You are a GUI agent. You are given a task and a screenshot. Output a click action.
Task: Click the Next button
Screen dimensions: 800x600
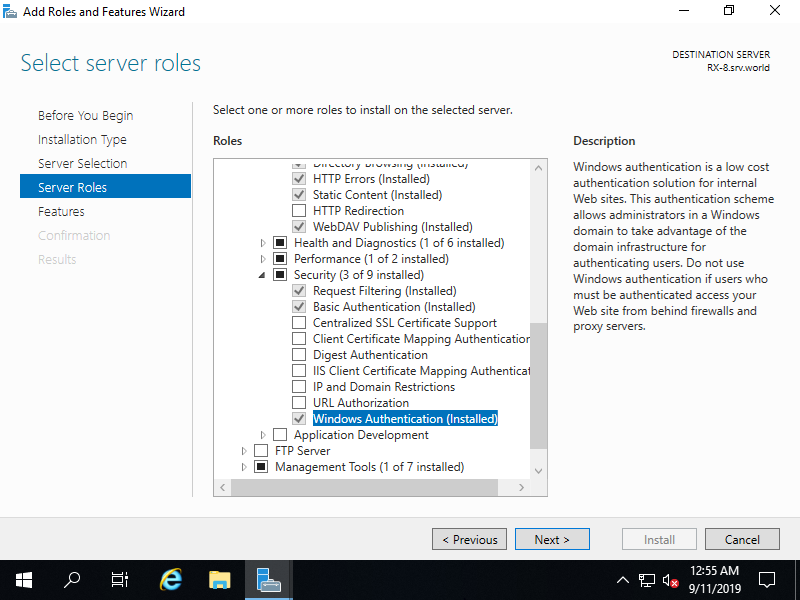click(552, 539)
